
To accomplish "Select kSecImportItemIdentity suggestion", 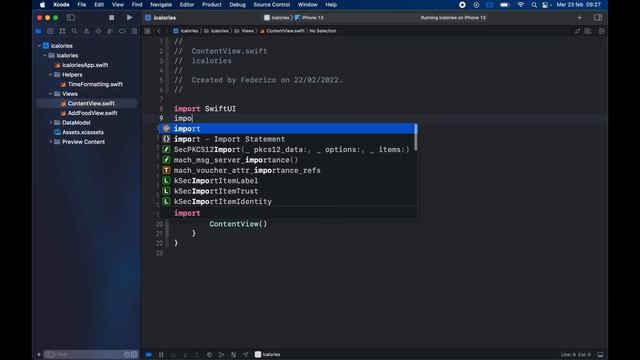I will 288,202.
